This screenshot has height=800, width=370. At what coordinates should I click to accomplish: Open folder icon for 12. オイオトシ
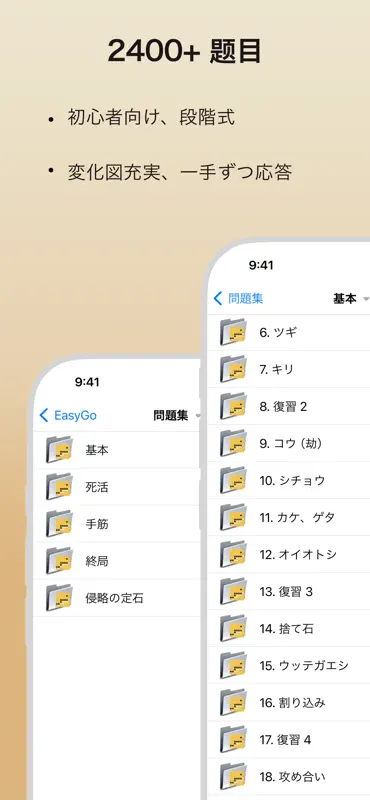233,554
